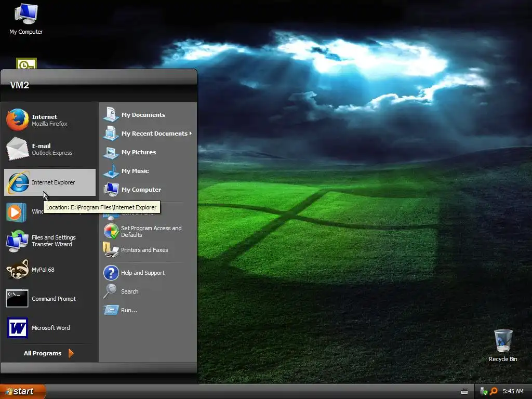Open Set Program Access and Defaults icon
Viewport: 532px width, 399px height.
click(111, 231)
